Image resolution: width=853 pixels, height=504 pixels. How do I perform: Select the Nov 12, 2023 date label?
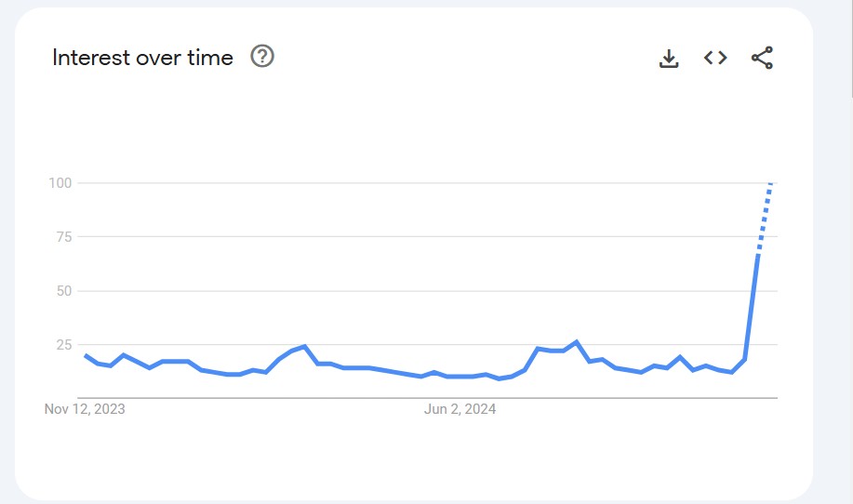(85, 409)
